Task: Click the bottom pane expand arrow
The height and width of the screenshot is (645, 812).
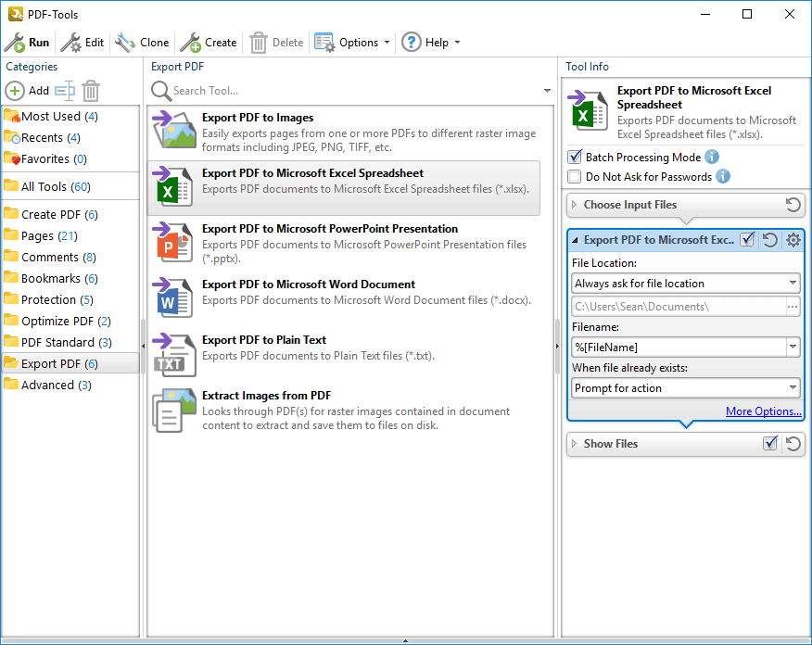Action: (x=405, y=641)
